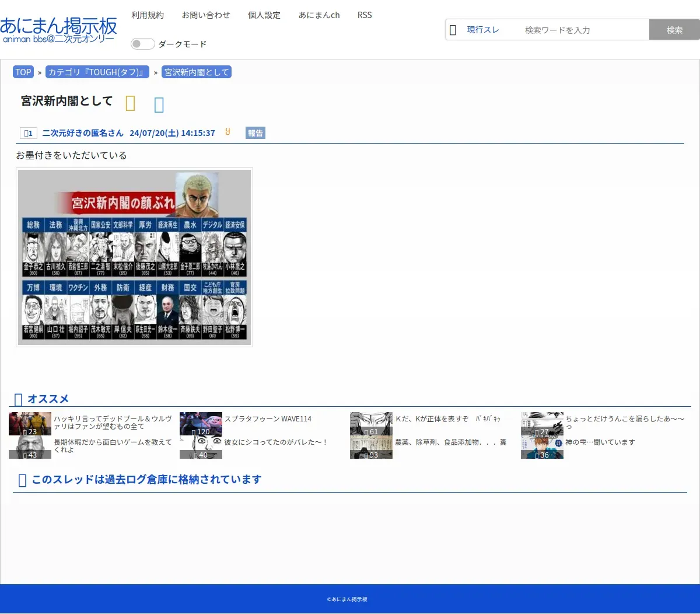Click the お墨付きをいただいている post text

tap(71, 155)
